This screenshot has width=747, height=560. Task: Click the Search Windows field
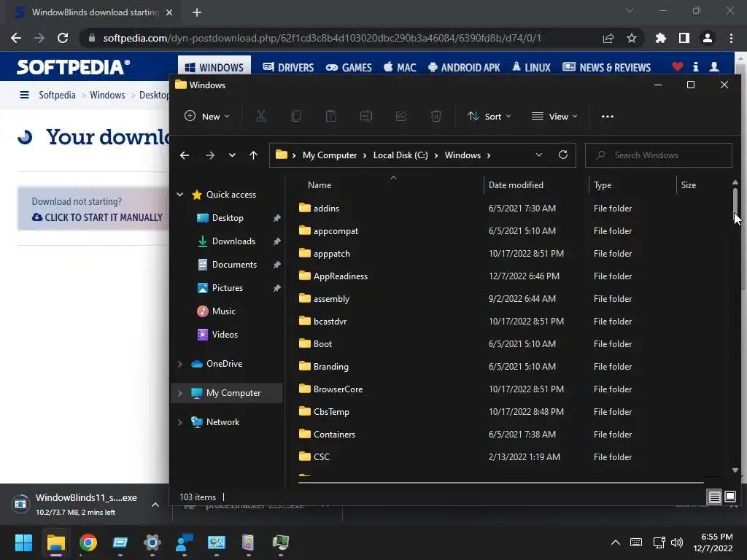pyautogui.click(x=659, y=155)
